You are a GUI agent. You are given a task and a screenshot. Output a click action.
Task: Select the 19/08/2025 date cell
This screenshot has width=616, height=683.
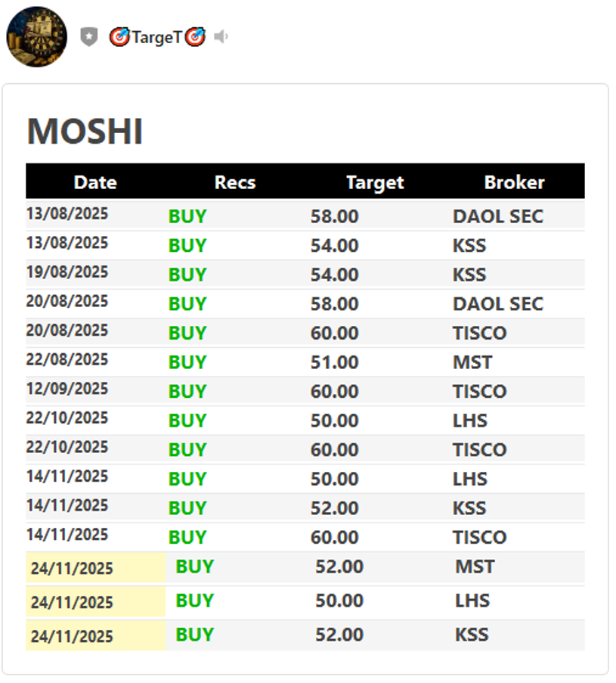[67, 272]
